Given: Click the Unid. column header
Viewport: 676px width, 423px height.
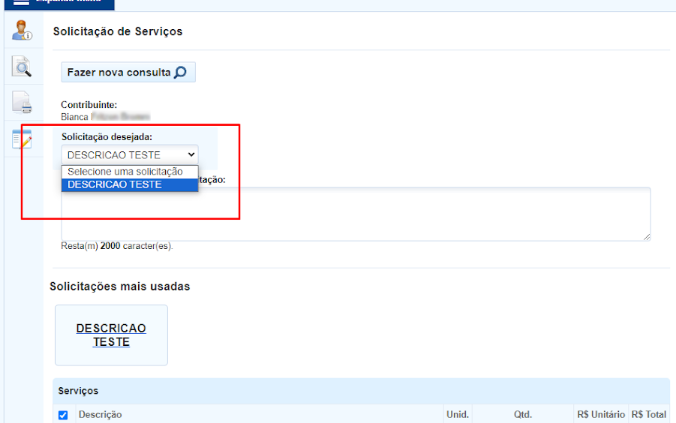Looking at the screenshot, I should tap(459, 414).
